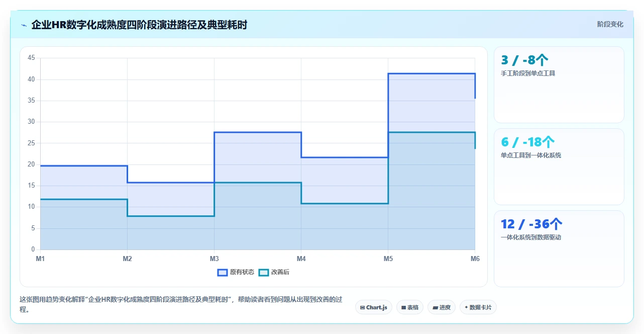Click the 25 y-axis tick label
This screenshot has height=334, width=644.
coord(31,143)
